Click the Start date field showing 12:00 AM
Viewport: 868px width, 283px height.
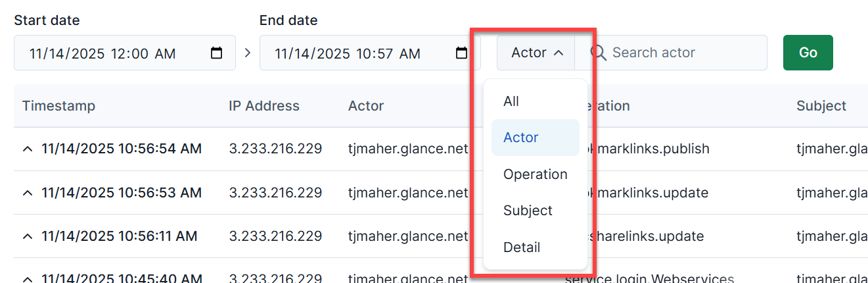125,53
